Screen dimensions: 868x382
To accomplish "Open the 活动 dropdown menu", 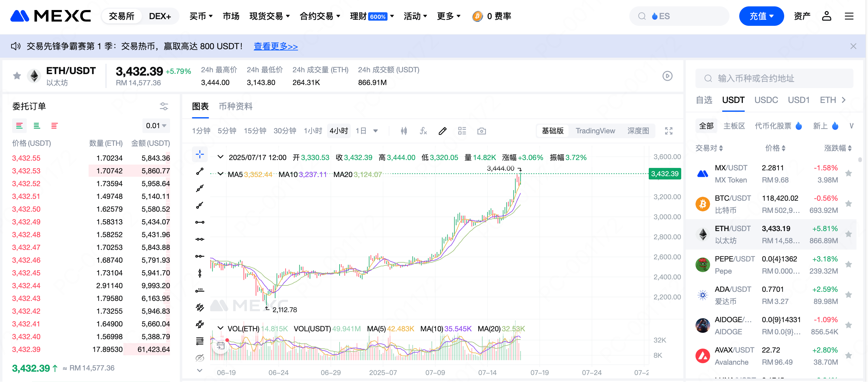I will point(415,16).
